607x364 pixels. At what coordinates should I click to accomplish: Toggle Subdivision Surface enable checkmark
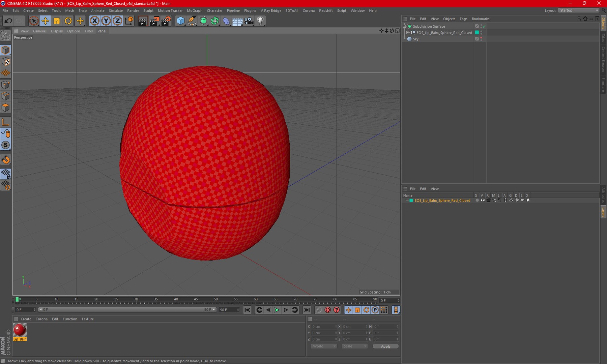[484, 26]
